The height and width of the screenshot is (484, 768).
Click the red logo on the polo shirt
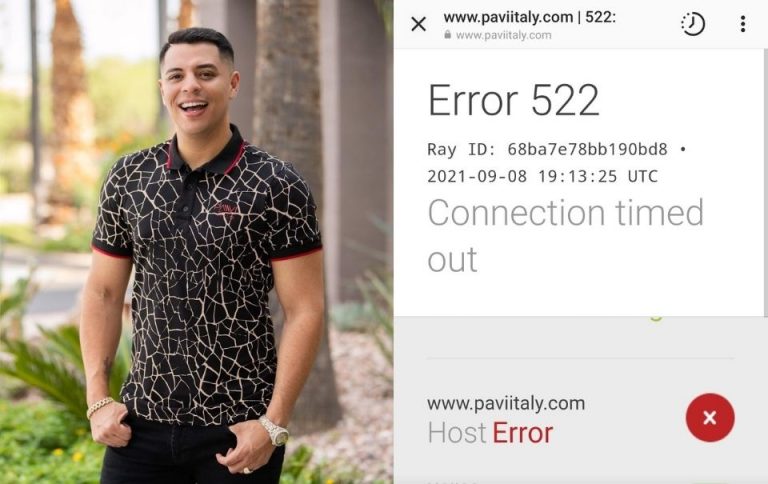pos(226,208)
